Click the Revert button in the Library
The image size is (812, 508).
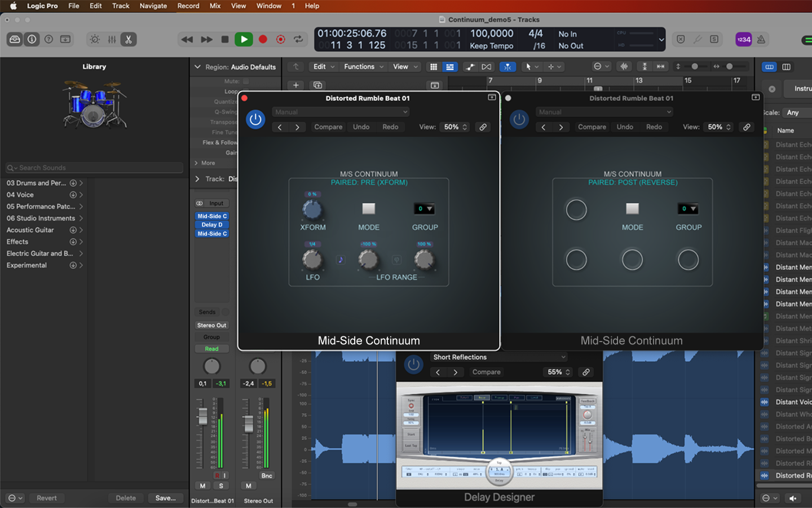(x=47, y=498)
